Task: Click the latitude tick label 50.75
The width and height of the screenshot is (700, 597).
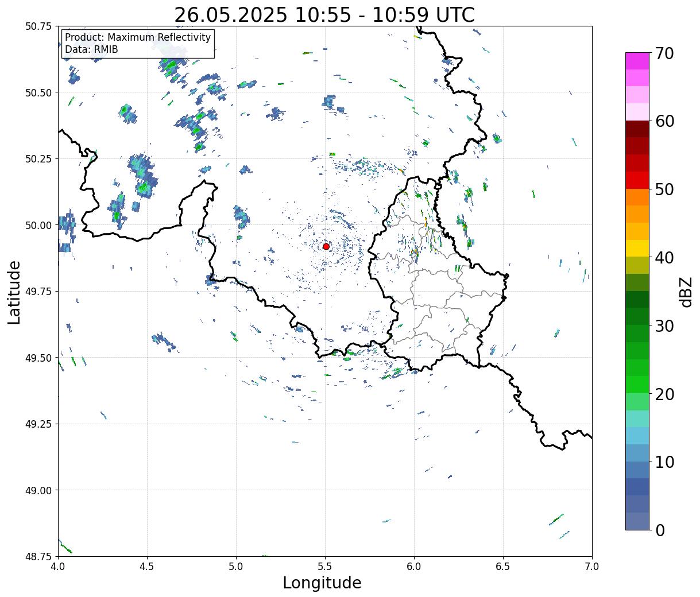Action: 38,26
